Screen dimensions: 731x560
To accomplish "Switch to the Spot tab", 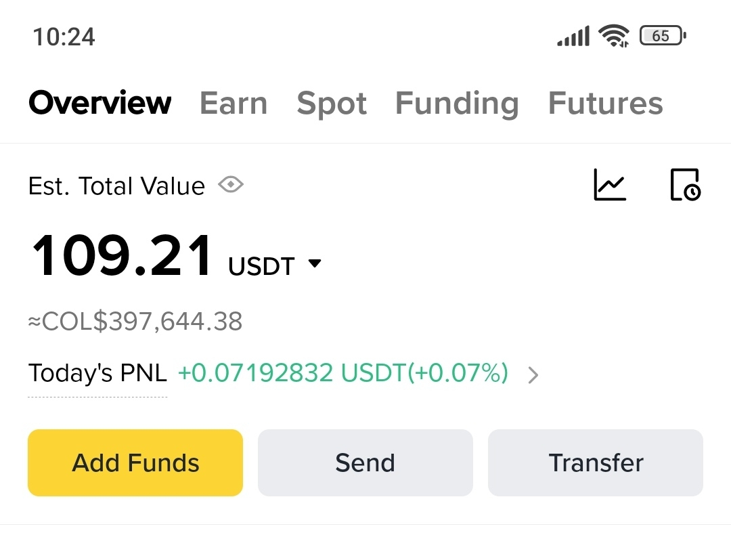I will tap(332, 104).
